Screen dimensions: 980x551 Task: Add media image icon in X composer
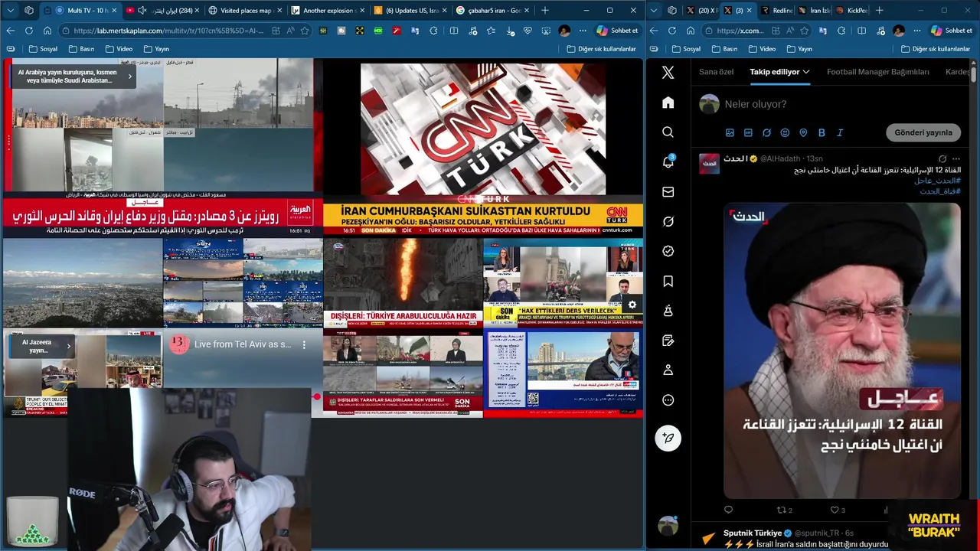730,132
